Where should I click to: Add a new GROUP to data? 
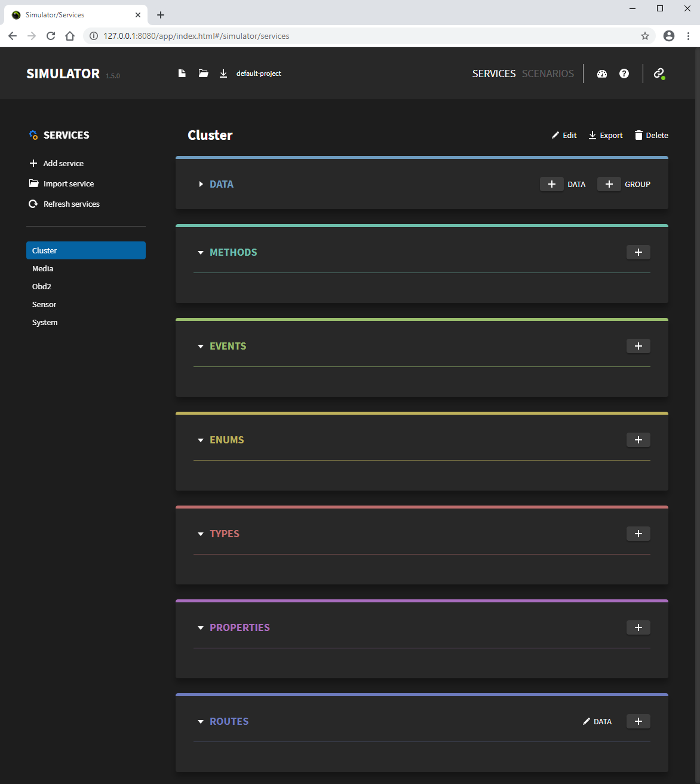pos(609,184)
